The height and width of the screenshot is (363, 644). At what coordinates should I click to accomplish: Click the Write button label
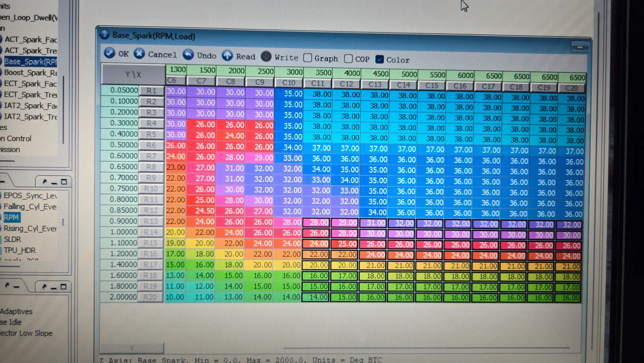point(286,58)
